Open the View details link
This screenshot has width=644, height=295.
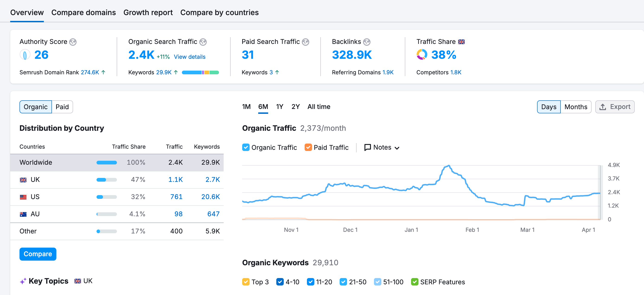tap(190, 57)
